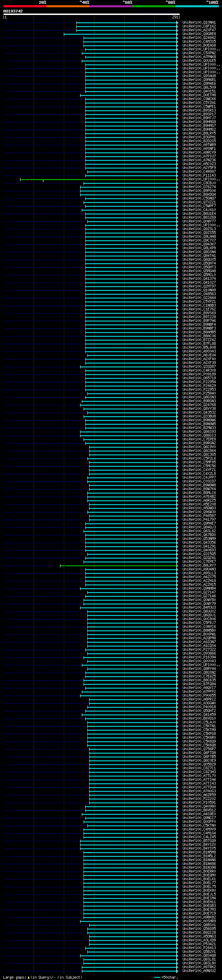Select the UniRef100_B0EAG8 label

click(x=199, y=45)
